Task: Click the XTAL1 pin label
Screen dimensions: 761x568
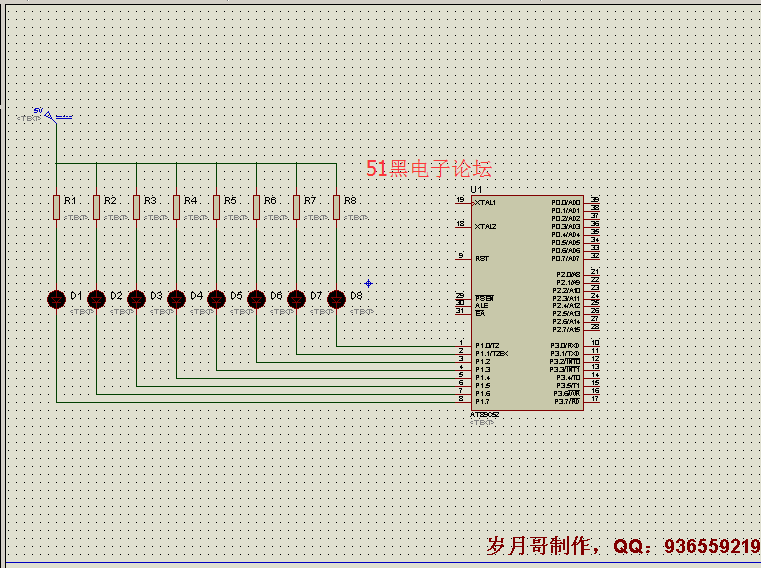Action: click(485, 202)
